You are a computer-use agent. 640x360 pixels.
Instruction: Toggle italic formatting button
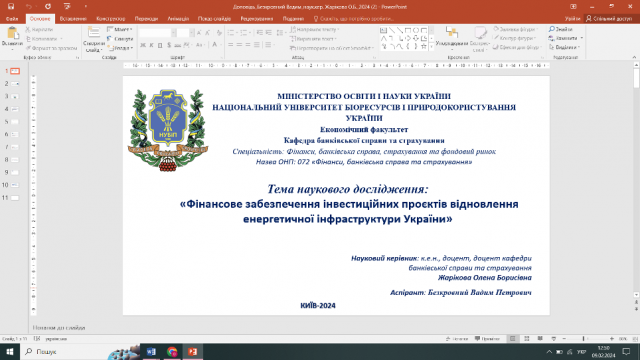[151, 45]
